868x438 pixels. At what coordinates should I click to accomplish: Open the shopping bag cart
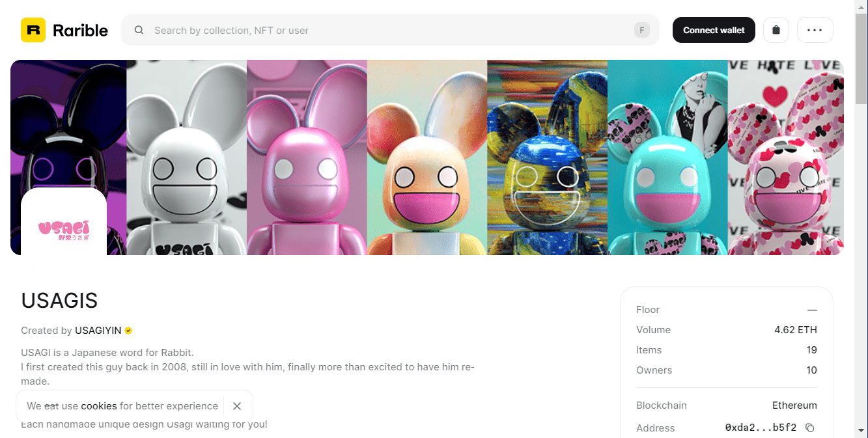[776, 30]
